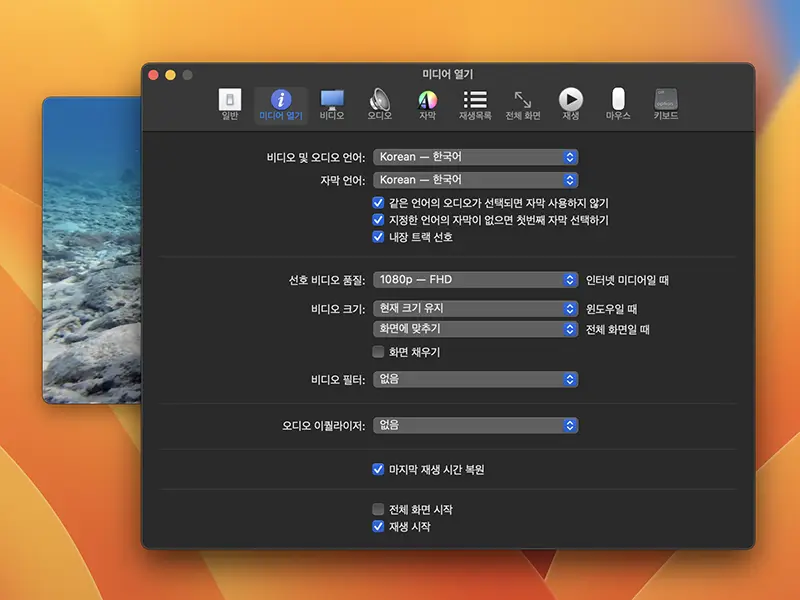Screen dimensions: 800x600
Task: Uncheck 마지막 재생 시간 복원
Action: click(x=377, y=467)
